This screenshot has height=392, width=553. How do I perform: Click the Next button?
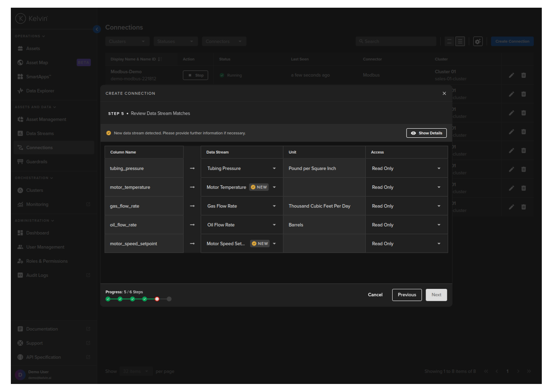(x=436, y=295)
